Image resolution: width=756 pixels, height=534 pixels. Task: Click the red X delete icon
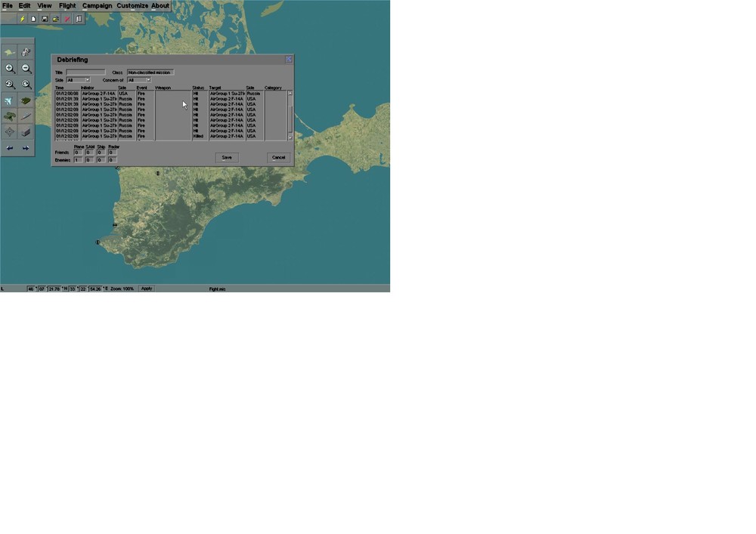pyautogui.click(x=67, y=19)
